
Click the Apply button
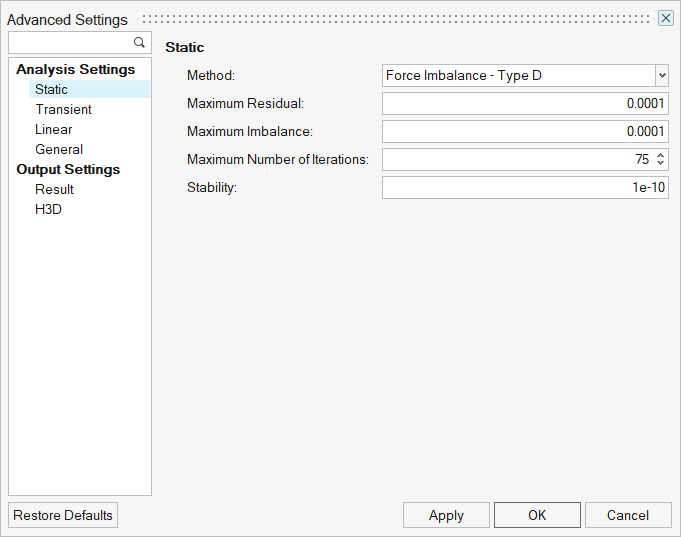(446, 515)
